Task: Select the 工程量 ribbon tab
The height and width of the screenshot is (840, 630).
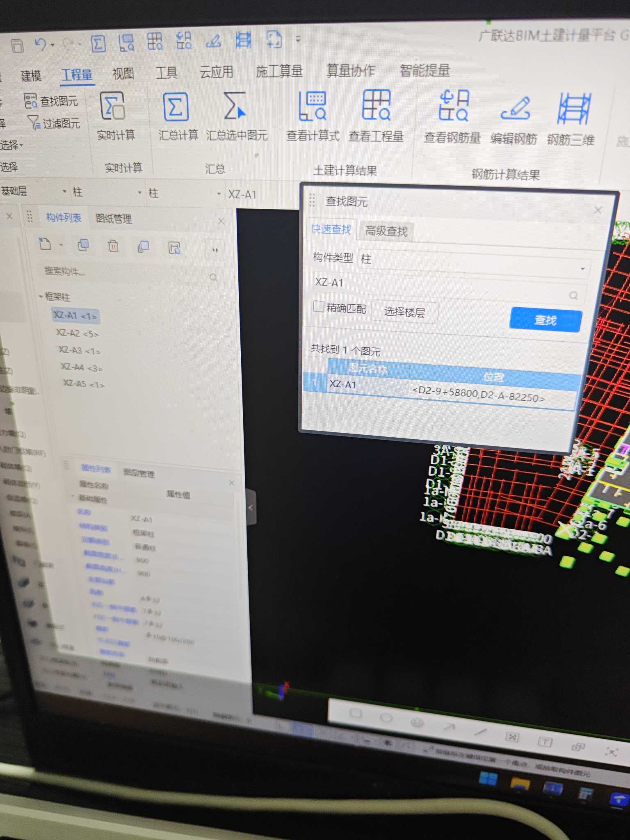Action: [77, 75]
